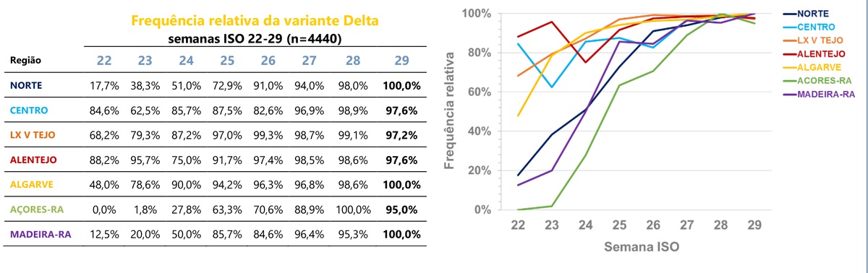Screen dimensions: 868x273
Task: Click the ALGARVE legend entry
Action: 814,66
